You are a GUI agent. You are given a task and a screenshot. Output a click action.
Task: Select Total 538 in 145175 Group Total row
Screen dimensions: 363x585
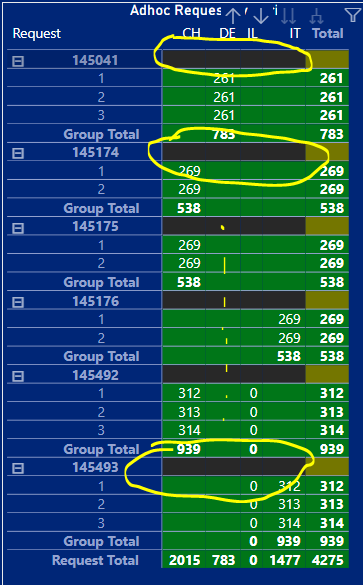click(x=332, y=282)
